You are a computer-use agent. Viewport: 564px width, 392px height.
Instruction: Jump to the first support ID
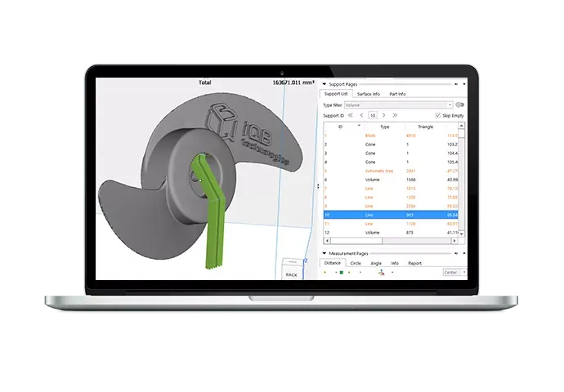click(x=350, y=115)
